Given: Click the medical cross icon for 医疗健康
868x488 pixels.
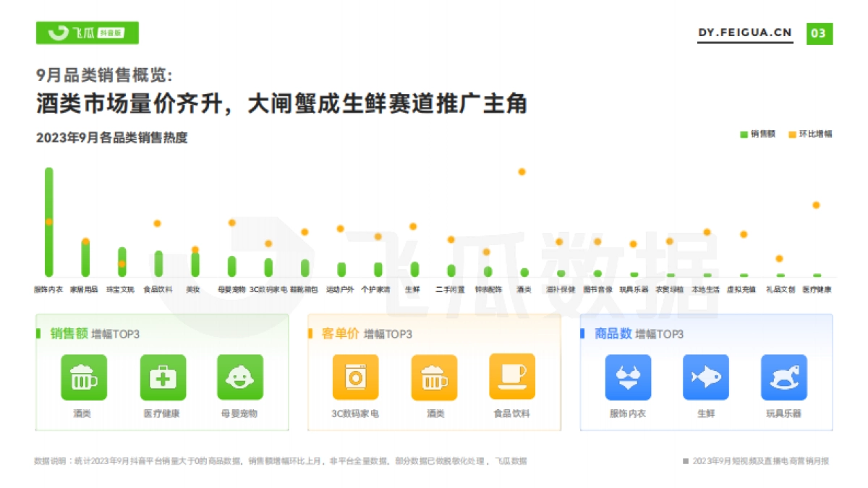Looking at the screenshot, I should (163, 377).
